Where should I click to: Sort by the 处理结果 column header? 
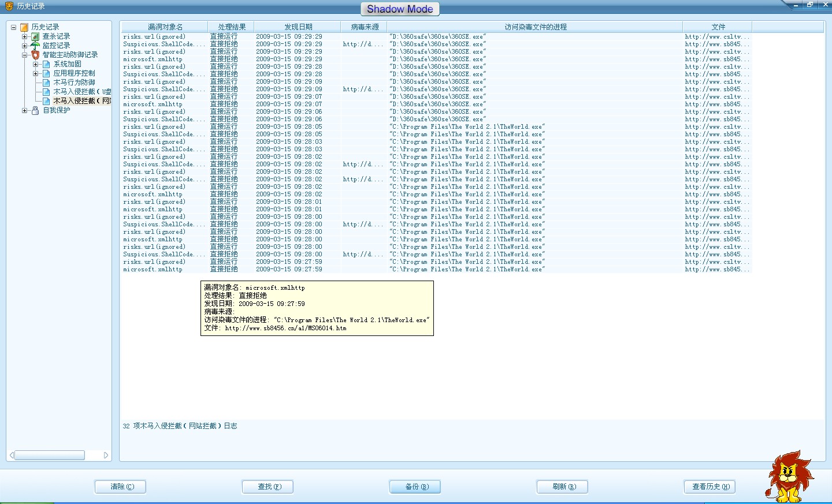tap(231, 27)
